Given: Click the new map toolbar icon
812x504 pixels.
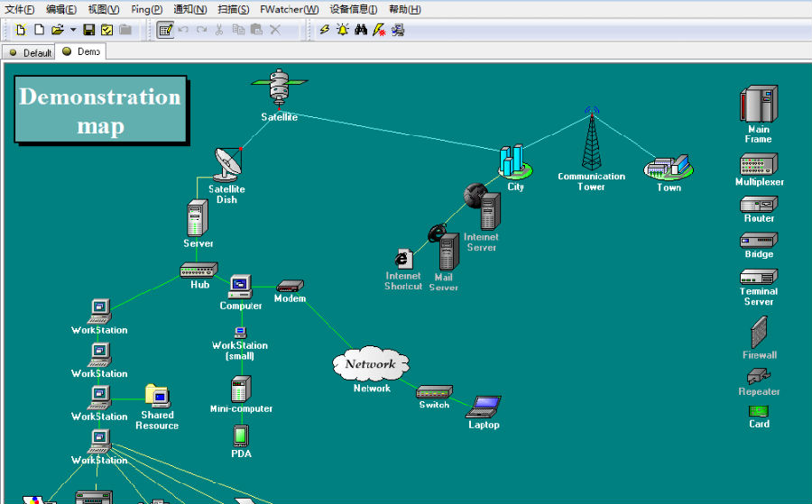Looking at the screenshot, I should (x=22, y=30).
